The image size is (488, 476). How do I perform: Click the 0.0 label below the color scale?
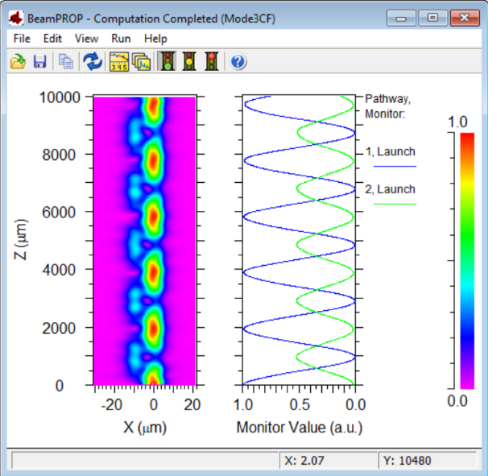click(457, 401)
